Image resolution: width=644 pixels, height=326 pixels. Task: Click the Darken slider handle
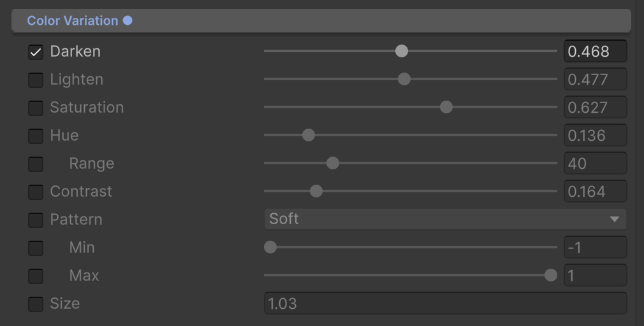pyautogui.click(x=402, y=51)
